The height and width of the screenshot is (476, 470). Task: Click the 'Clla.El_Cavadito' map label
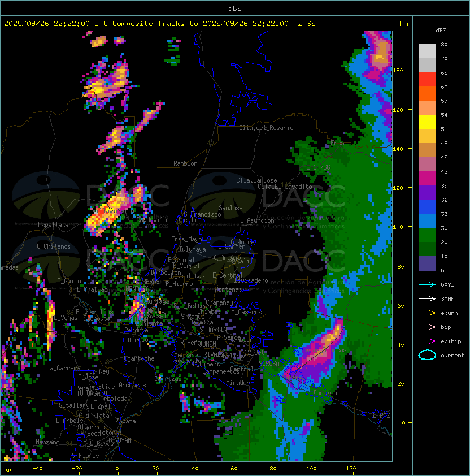(x=285, y=187)
